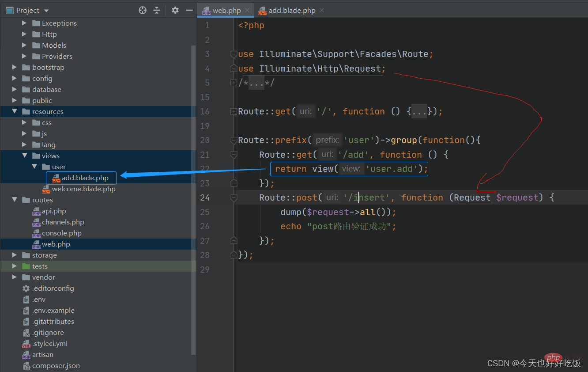Click 'user.add' view string on line 22
Screen dimensions: 588x372
pyautogui.click(x=391, y=169)
